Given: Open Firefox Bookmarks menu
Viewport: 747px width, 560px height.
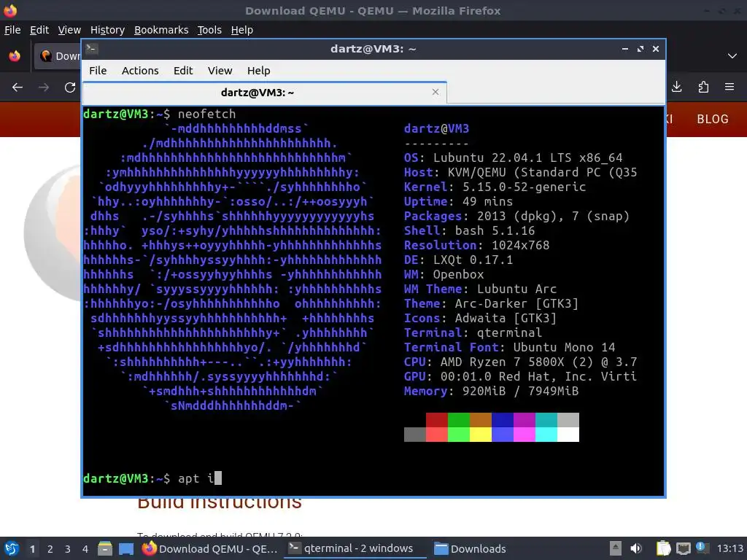Looking at the screenshot, I should pyautogui.click(x=161, y=30).
